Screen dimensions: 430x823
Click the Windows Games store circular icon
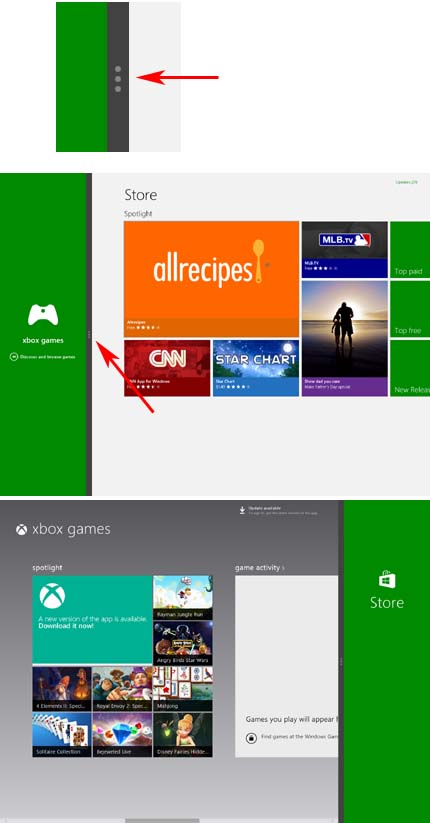pos(251,738)
